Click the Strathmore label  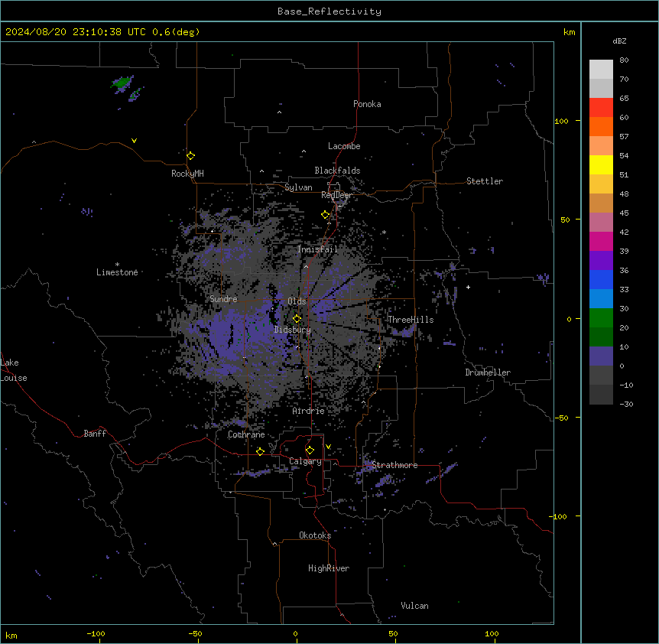click(394, 465)
